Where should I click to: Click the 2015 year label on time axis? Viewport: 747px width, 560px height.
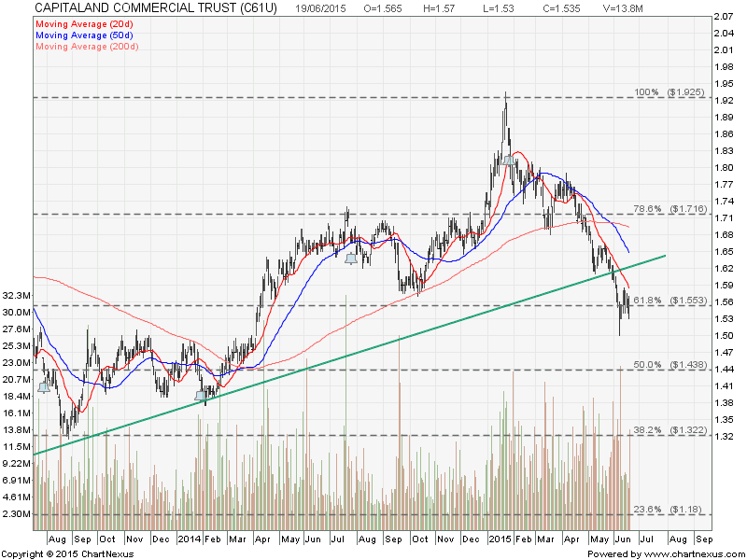[500, 539]
